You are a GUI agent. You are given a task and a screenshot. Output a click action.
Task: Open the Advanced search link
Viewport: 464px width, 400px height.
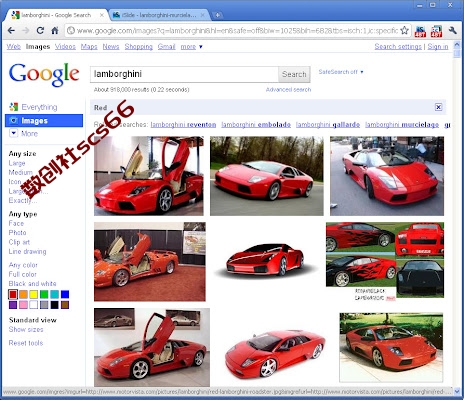tap(288, 90)
